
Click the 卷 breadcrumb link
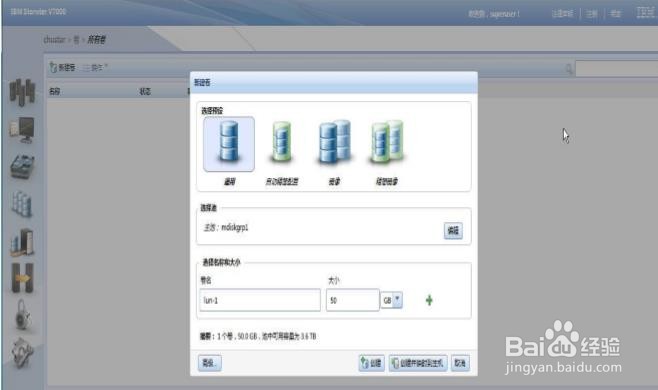(x=76, y=40)
